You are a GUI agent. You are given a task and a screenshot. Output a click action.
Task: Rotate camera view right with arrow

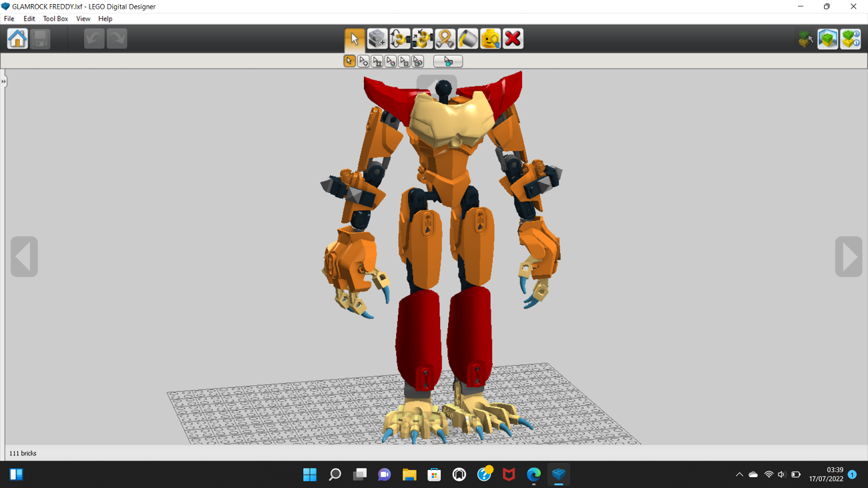pos(849,256)
